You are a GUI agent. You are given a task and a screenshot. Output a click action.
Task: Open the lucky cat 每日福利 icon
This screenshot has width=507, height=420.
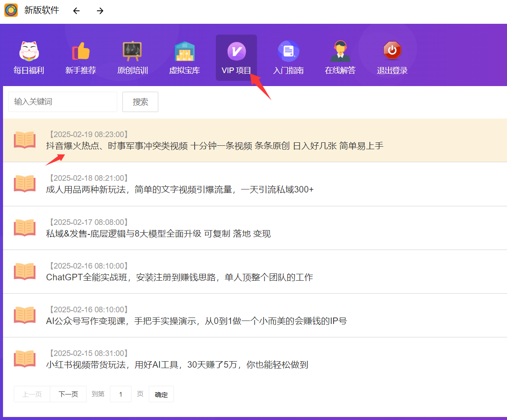click(x=29, y=51)
